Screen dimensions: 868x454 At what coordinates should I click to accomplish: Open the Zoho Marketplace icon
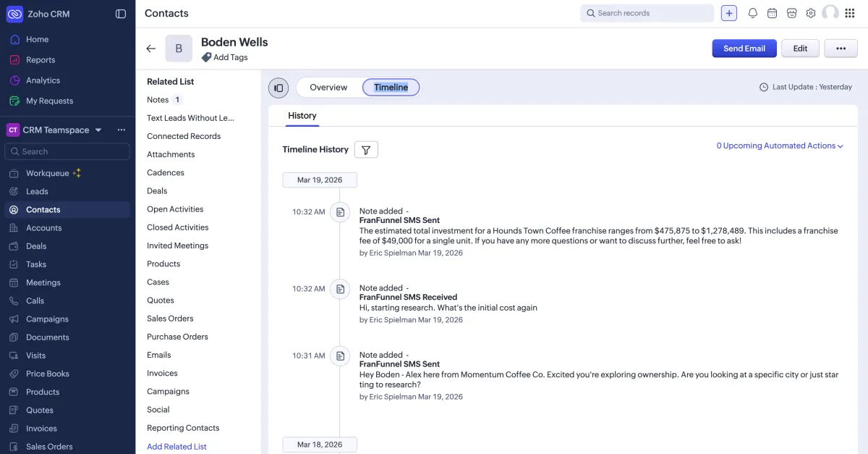[791, 12]
